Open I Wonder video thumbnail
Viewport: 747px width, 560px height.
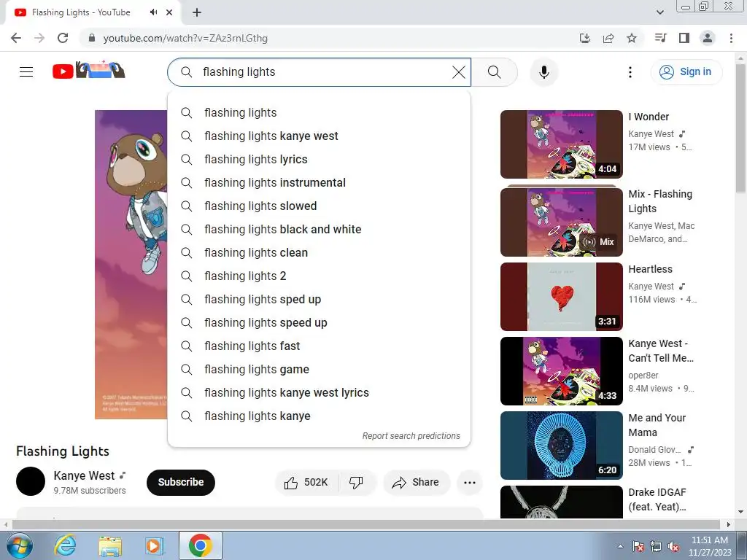[x=561, y=144]
